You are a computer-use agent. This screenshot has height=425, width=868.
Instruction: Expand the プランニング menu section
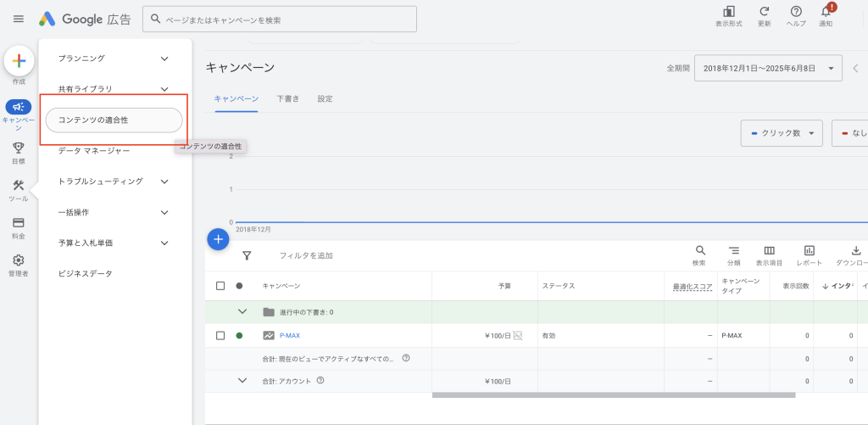(x=164, y=59)
